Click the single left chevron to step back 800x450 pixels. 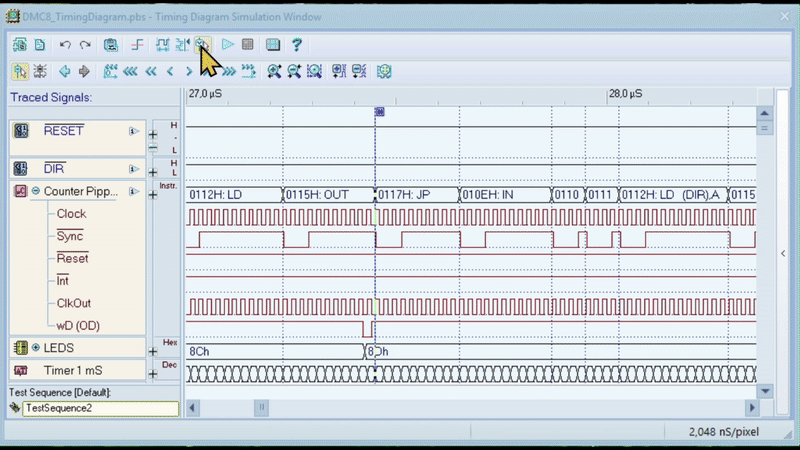[x=170, y=71]
